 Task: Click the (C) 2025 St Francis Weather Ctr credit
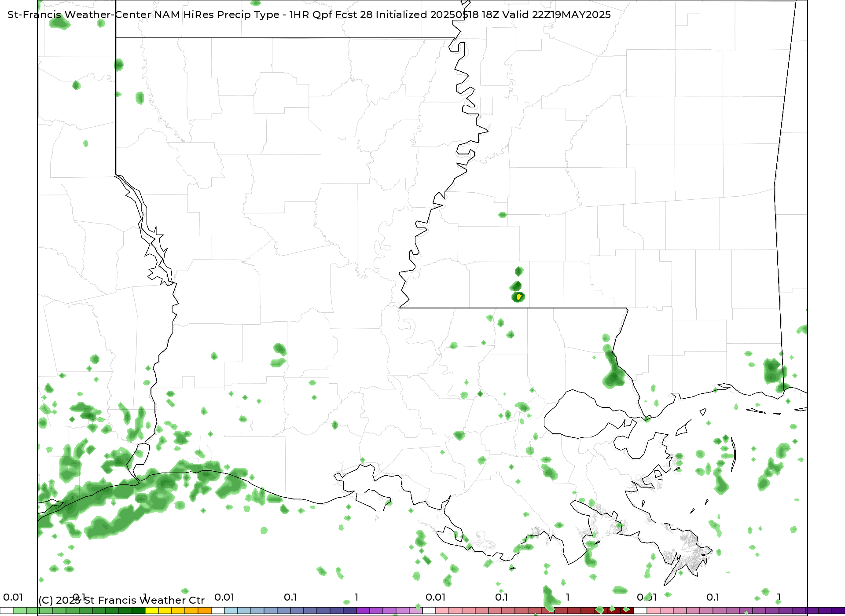click(121, 600)
